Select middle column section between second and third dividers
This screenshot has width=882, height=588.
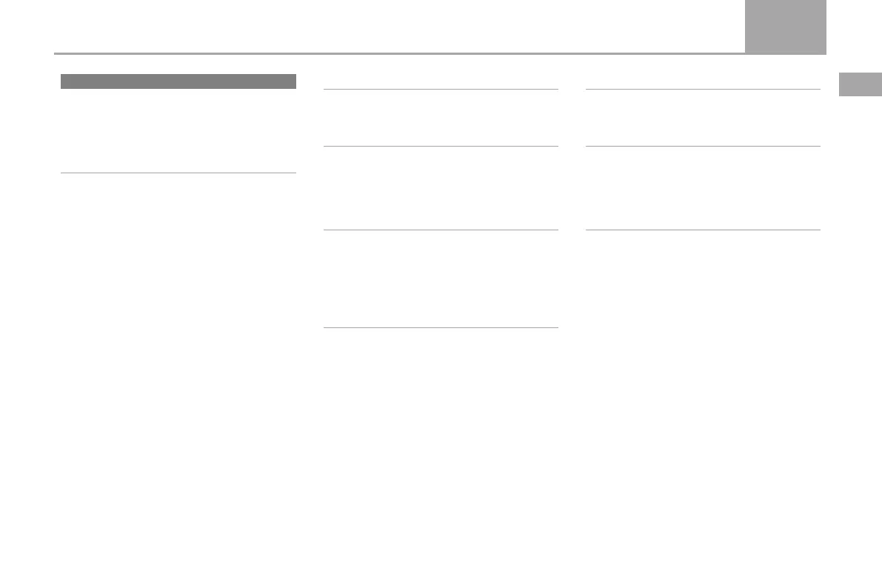(x=441, y=188)
